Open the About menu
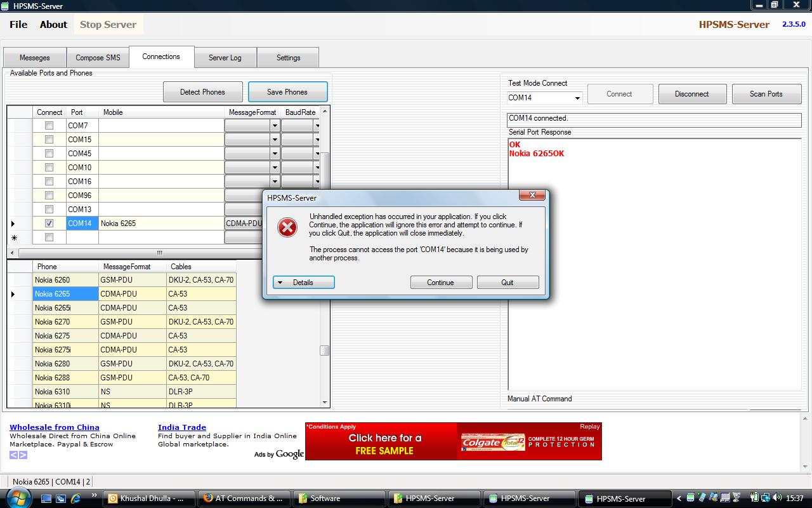 53,24
